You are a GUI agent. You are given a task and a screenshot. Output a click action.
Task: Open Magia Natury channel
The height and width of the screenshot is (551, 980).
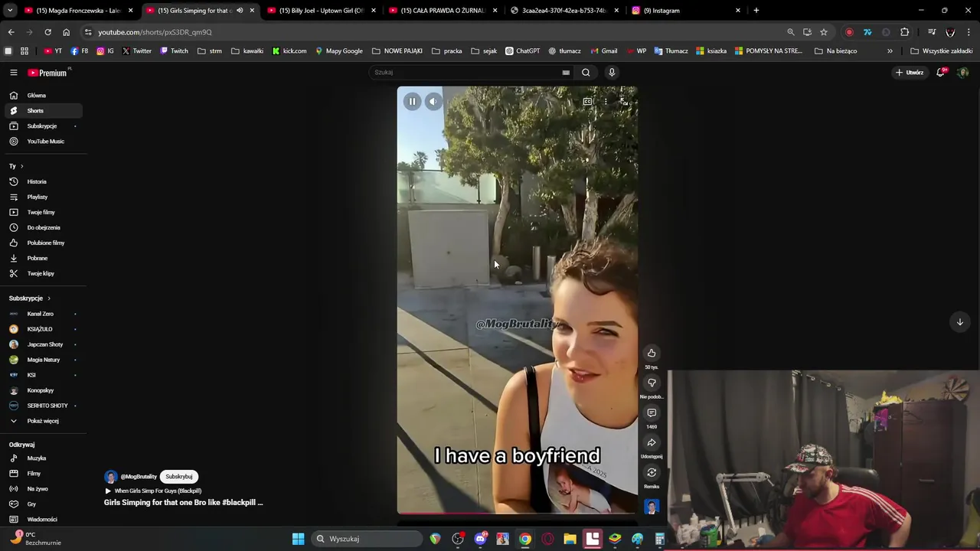tap(43, 360)
